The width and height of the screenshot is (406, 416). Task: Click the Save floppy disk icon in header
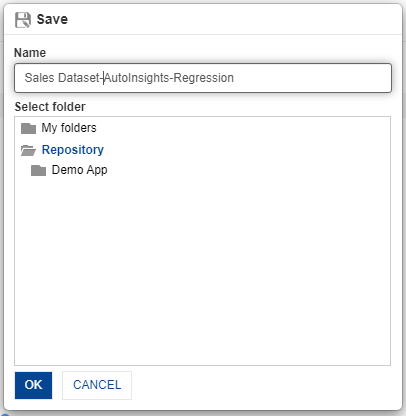click(x=23, y=20)
